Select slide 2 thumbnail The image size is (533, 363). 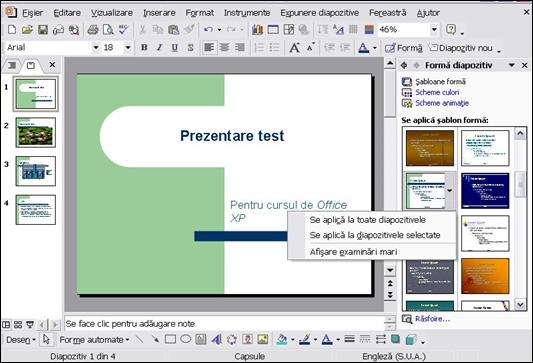[36, 132]
